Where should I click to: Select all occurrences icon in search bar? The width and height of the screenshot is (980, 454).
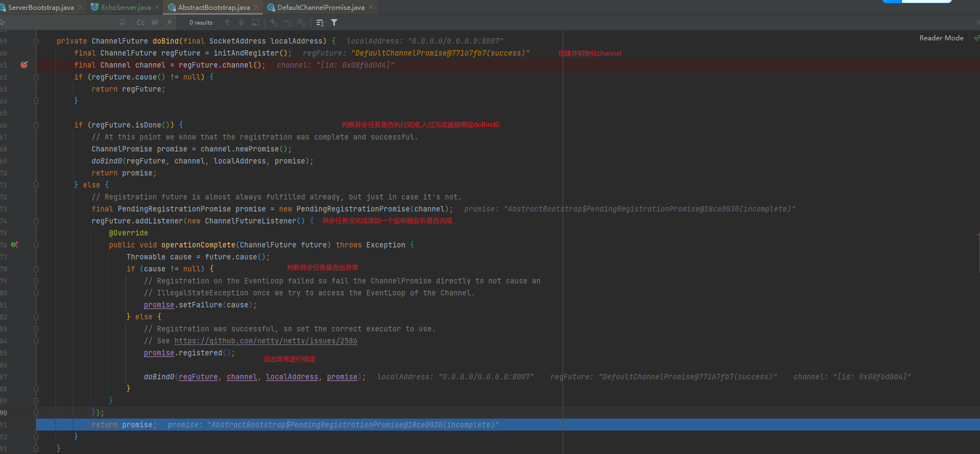301,22
